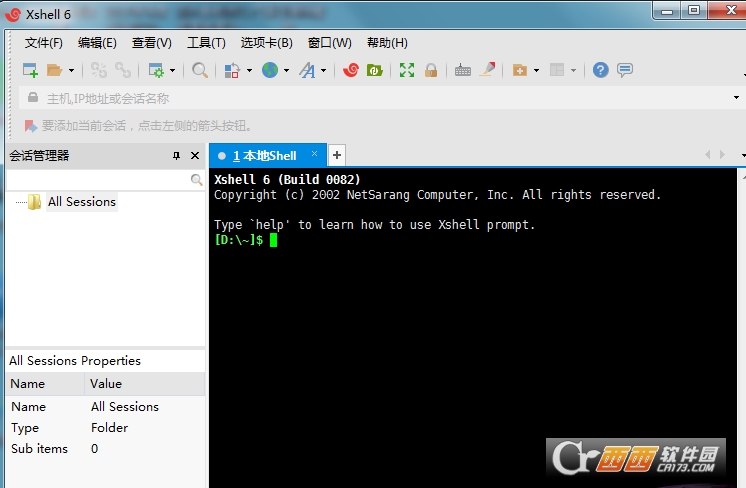The image size is (746, 488).
Task: Click the New Session toolbar icon
Action: coord(30,70)
